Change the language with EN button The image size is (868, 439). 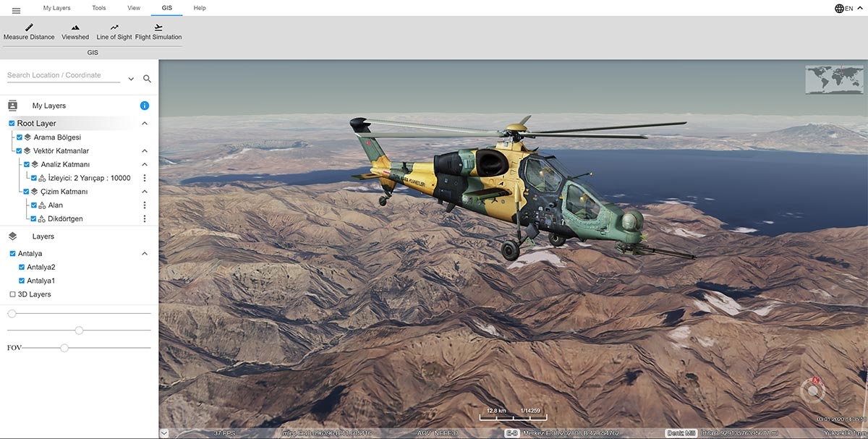click(x=843, y=9)
